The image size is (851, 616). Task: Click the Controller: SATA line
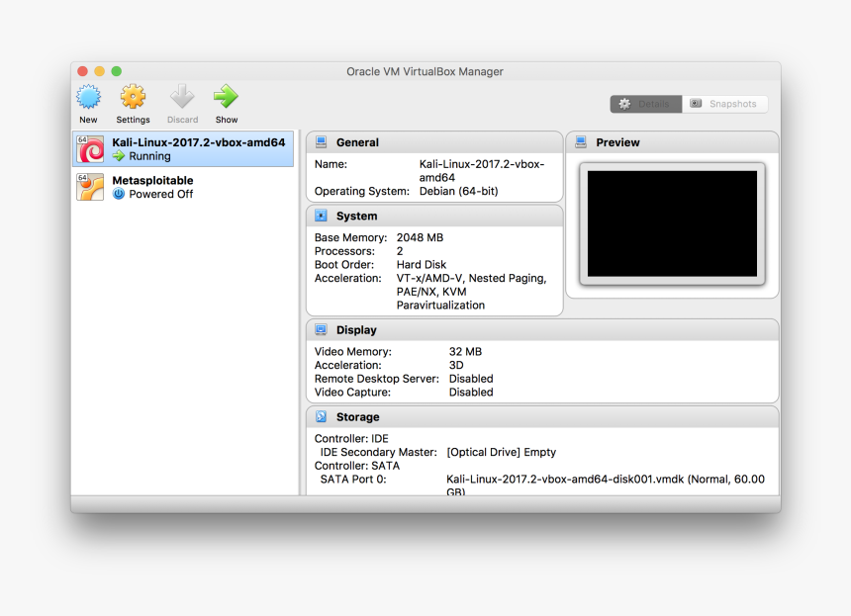356,466
